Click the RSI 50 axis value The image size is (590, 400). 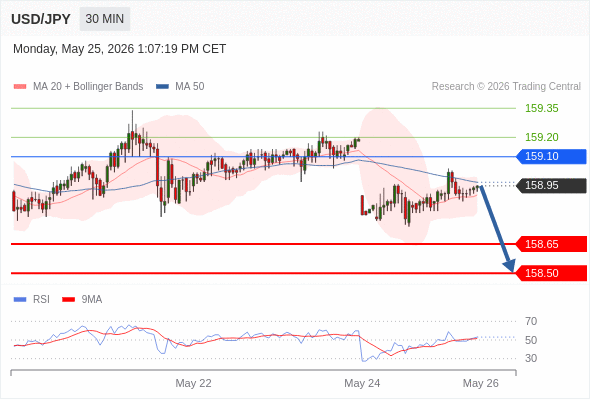[531, 340]
